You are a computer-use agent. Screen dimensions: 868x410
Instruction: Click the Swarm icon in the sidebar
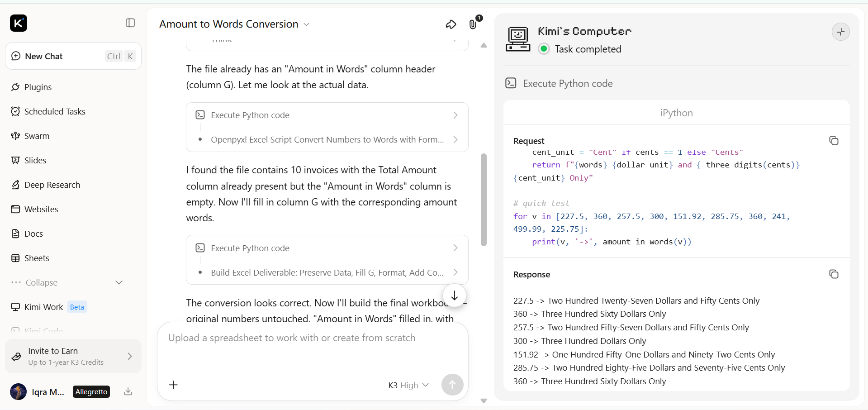(15, 136)
